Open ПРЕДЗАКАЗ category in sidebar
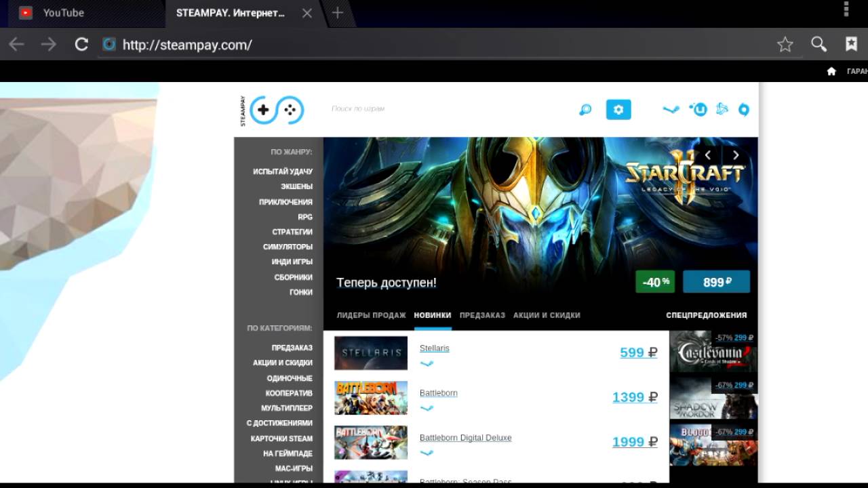Image resolution: width=868 pixels, height=488 pixels. coord(292,348)
